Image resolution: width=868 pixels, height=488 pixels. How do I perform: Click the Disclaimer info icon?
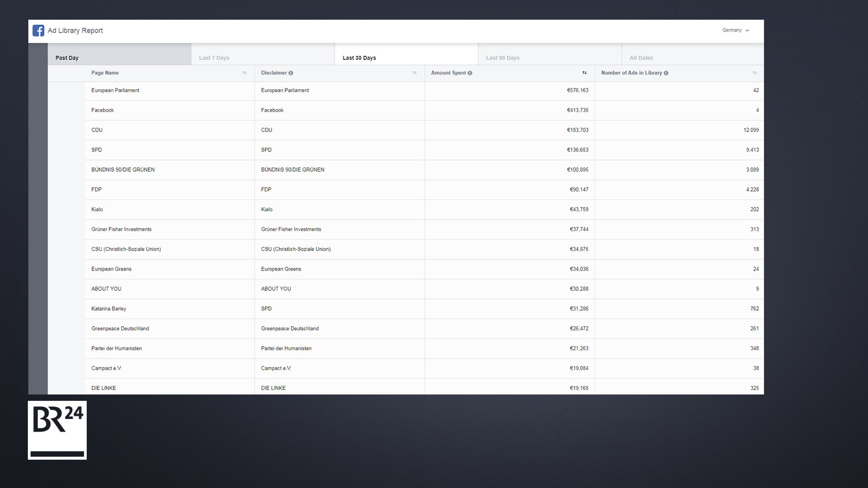(291, 73)
